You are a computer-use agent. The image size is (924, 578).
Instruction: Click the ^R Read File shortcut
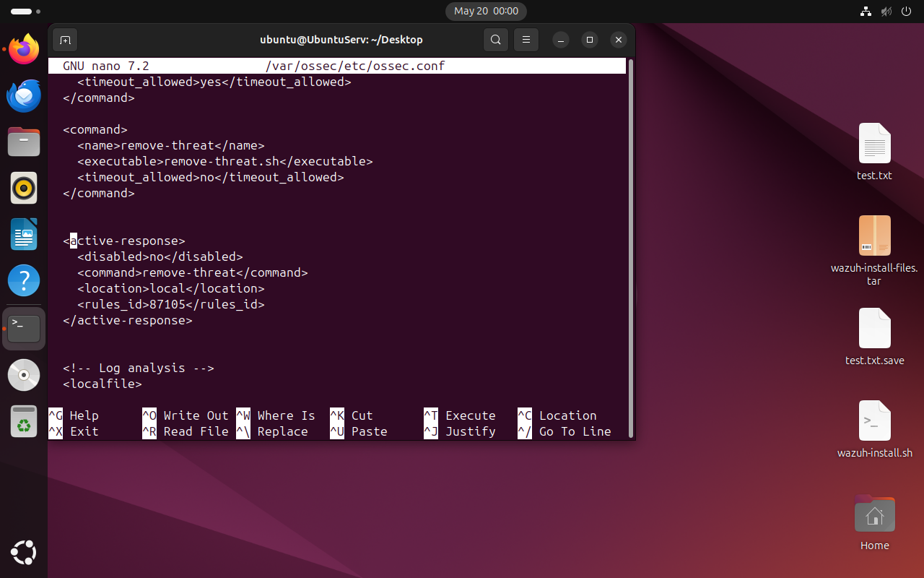(186, 431)
